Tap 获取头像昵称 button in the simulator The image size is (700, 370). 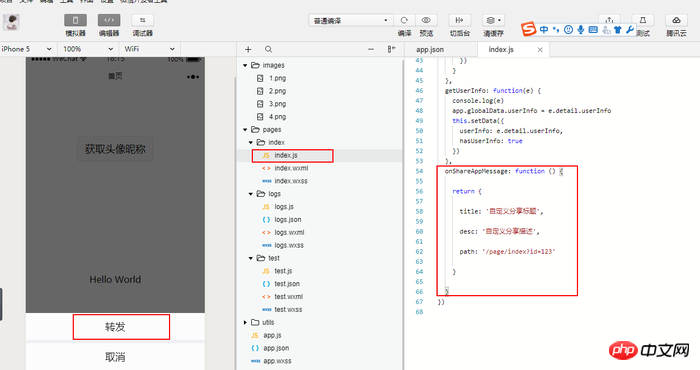click(x=115, y=149)
